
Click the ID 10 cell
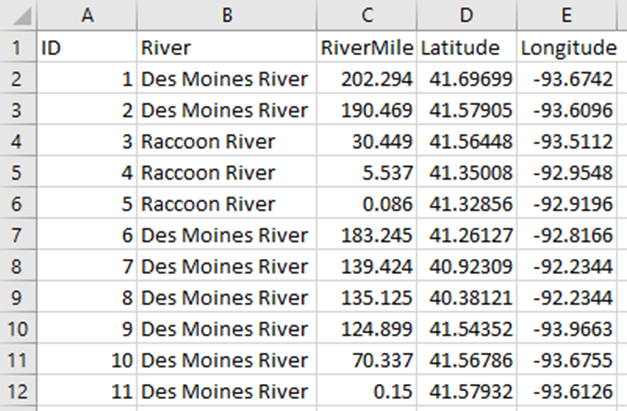87,360
